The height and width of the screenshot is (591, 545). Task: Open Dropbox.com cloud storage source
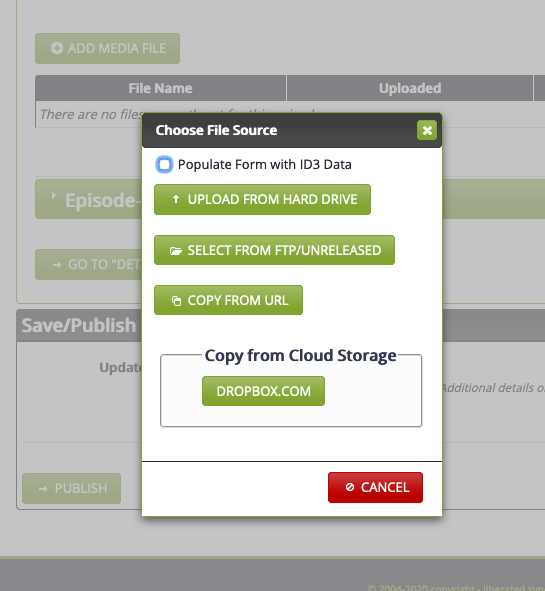[x=263, y=391]
